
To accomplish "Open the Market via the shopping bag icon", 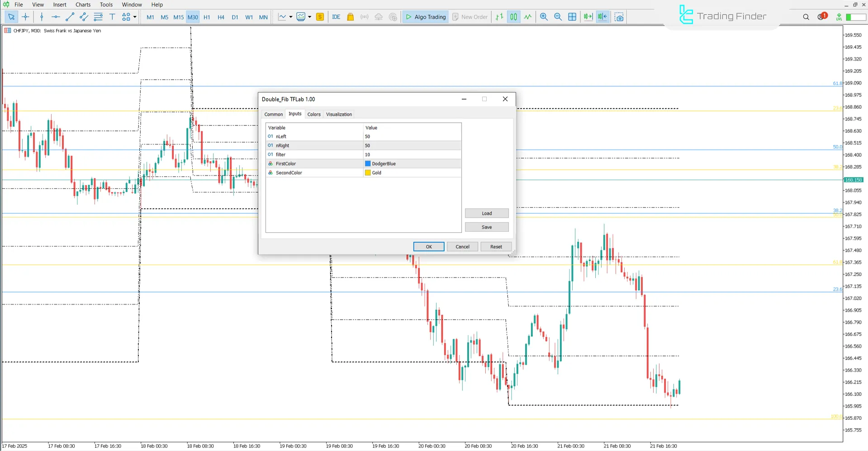I will click(x=350, y=17).
